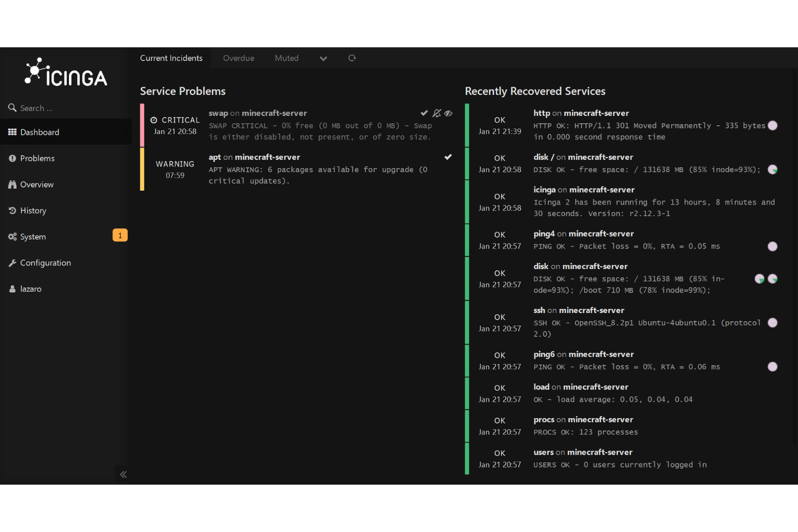Acknowledge the swap CRITICAL problem
798x532 pixels.
pos(424,113)
